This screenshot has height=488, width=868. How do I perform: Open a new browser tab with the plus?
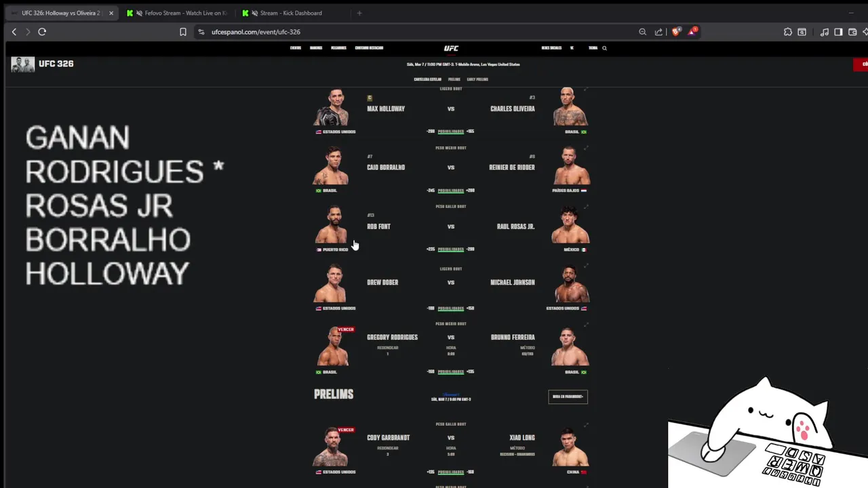pyautogui.click(x=359, y=13)
